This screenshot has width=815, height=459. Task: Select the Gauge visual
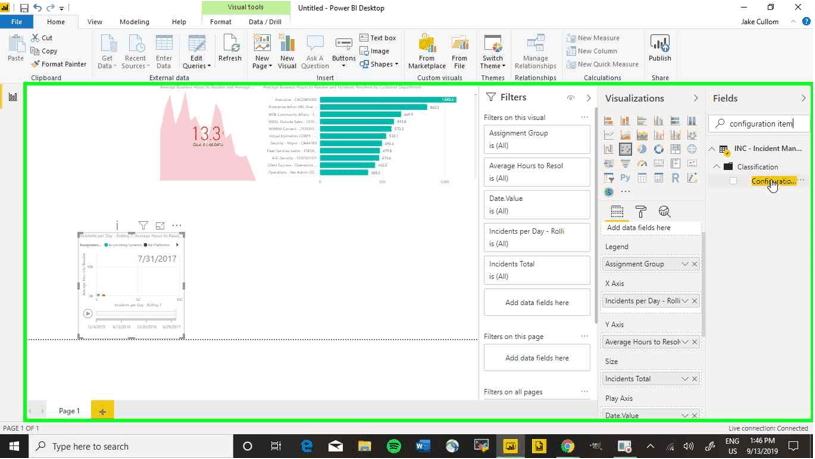[642, 164]
